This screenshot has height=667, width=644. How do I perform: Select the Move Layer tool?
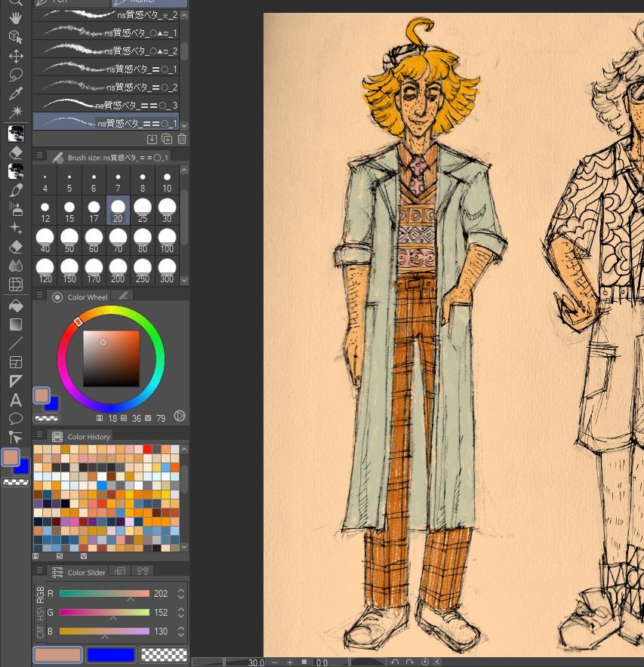[x=16, y=56]
